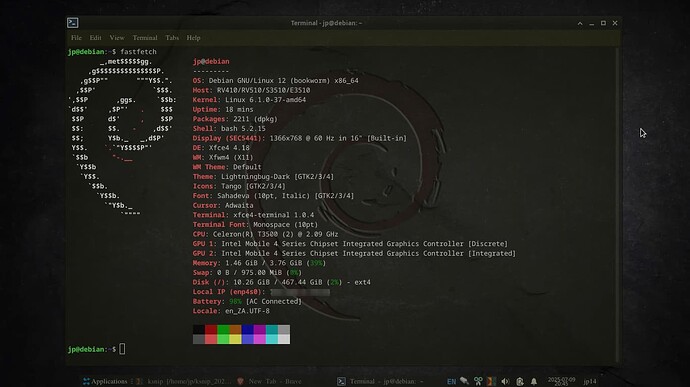Open the Terminal menu
Image resolution: width=690 pixels, height=387 pixels.
pyautogui.click(x=145, y=38)
